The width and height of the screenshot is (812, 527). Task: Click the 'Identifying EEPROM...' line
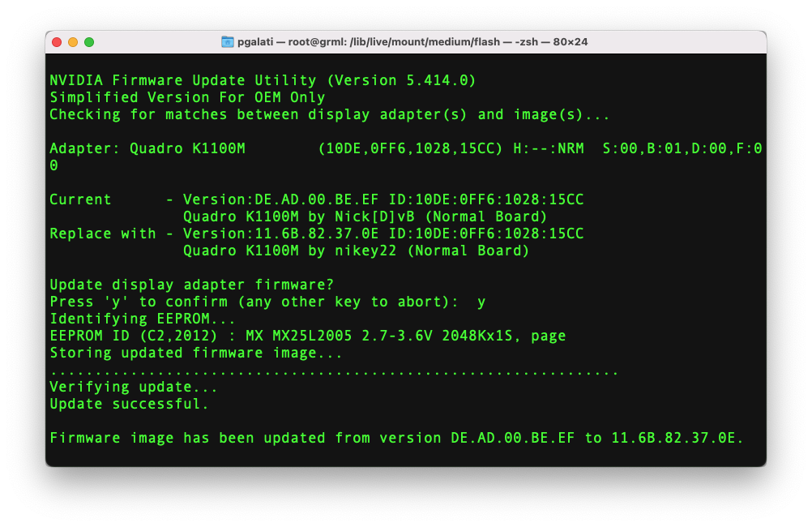pyautogui.click(x=143, y=319)
